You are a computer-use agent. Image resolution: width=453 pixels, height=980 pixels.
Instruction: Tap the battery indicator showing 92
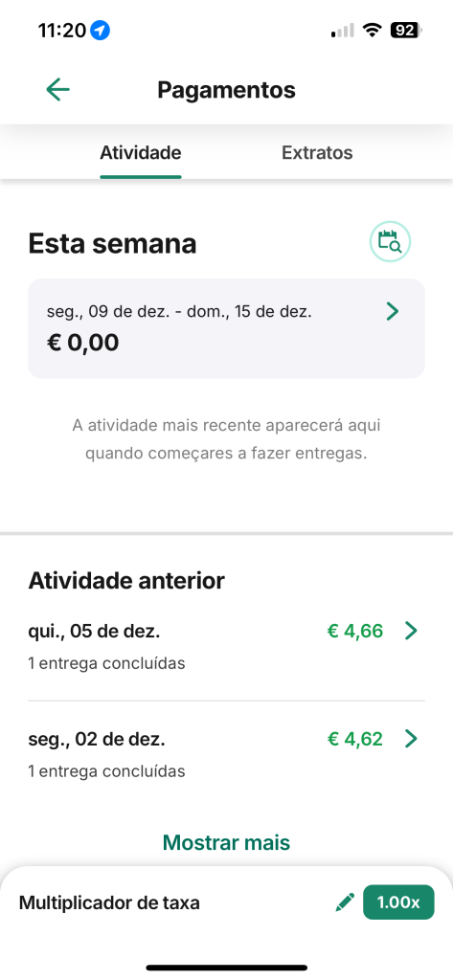coord(407,30)
